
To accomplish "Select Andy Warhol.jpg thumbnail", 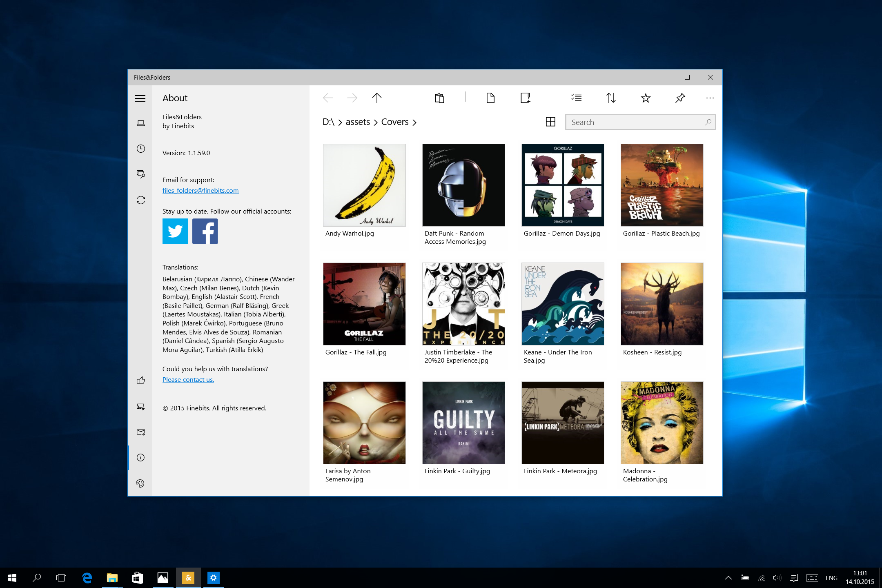I will (x=364, y=185).
